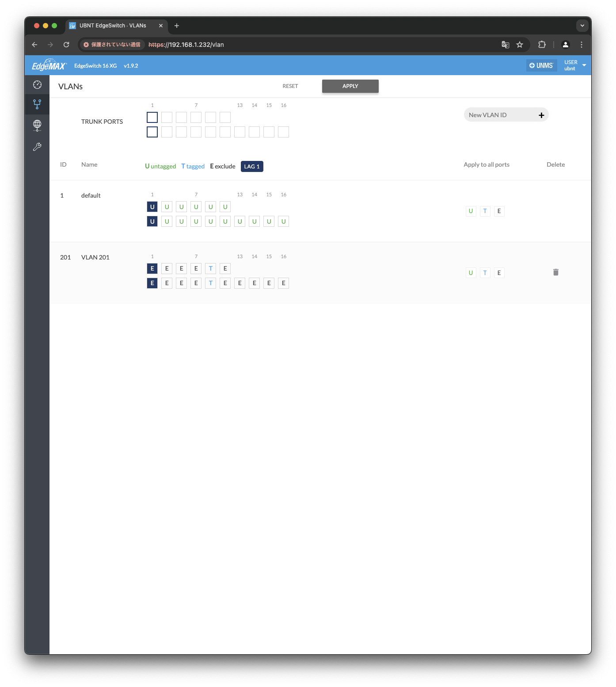
Task: Expand the USER ubnt dropdown menu
Action: (x=584, y=65)
